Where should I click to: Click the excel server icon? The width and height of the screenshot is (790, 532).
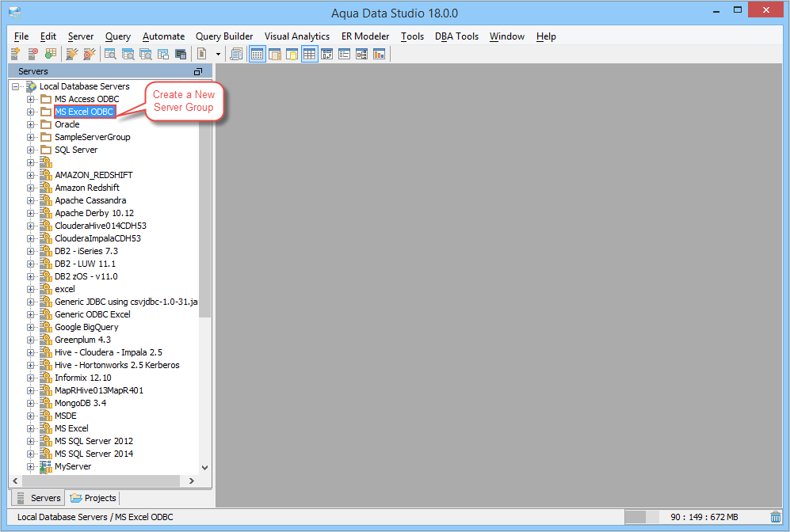pyautogui.click(x=46, y=289)
